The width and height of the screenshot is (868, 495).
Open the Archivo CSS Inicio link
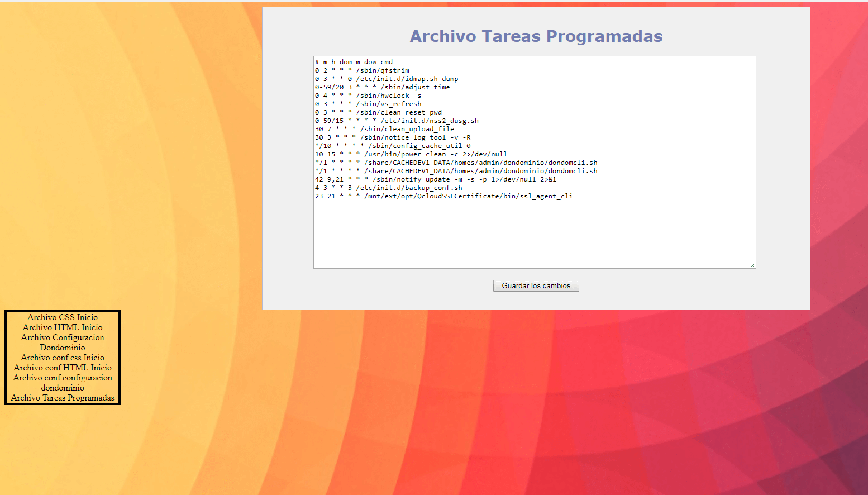[63, 317]
